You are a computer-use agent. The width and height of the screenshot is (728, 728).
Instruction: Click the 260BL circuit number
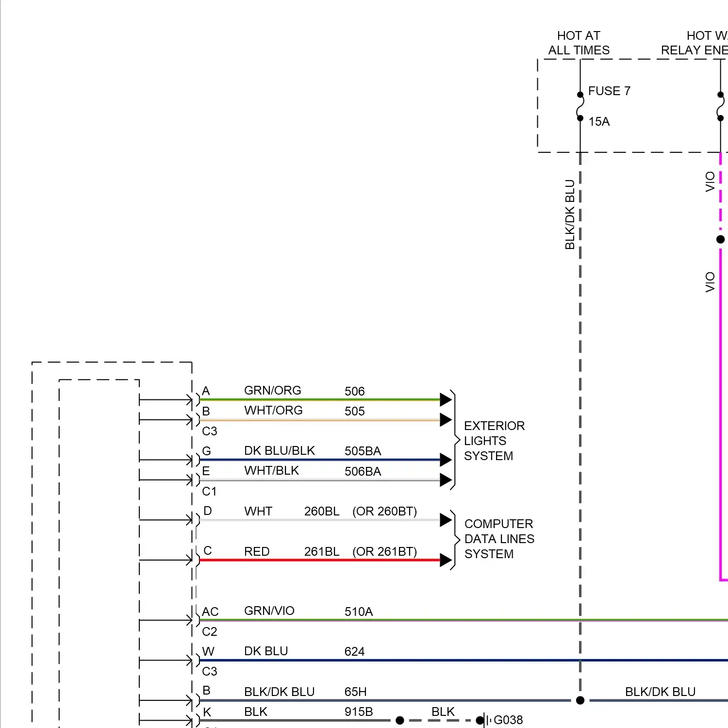click(x=322, y=512)
